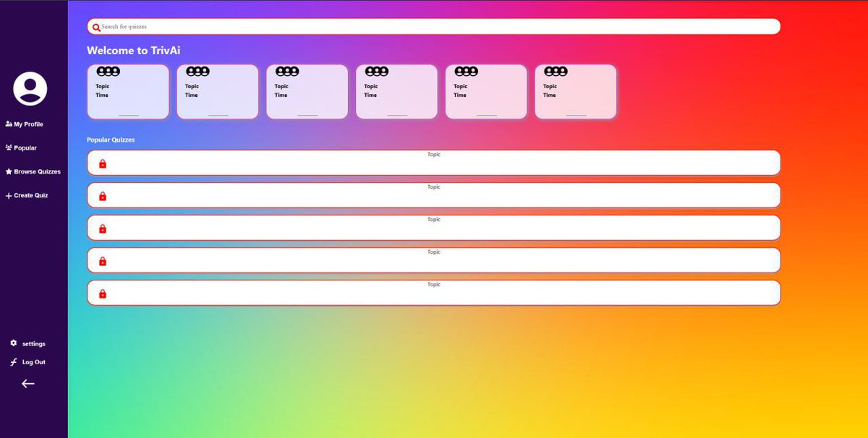The height and width of the screenshot is (438, 868).
Task: Click the gear icon beside settings
Action: [13, 343]
